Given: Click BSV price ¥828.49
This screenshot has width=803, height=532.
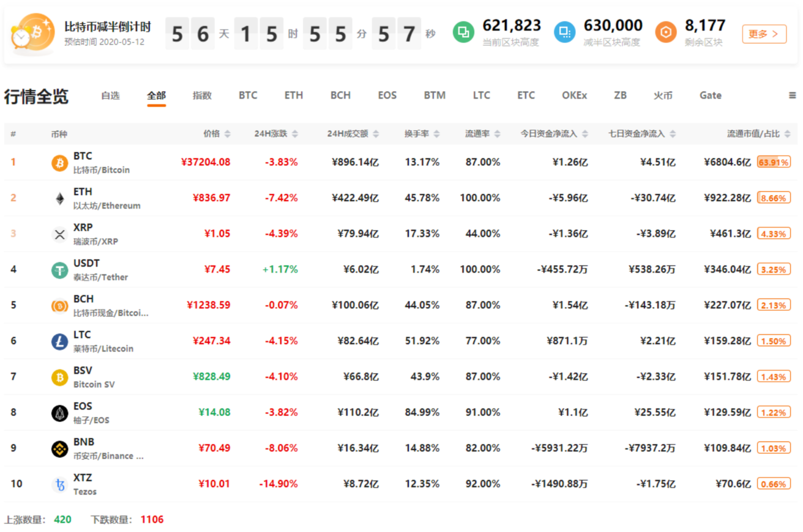Looking at the screenshot, I should point(211,377).
